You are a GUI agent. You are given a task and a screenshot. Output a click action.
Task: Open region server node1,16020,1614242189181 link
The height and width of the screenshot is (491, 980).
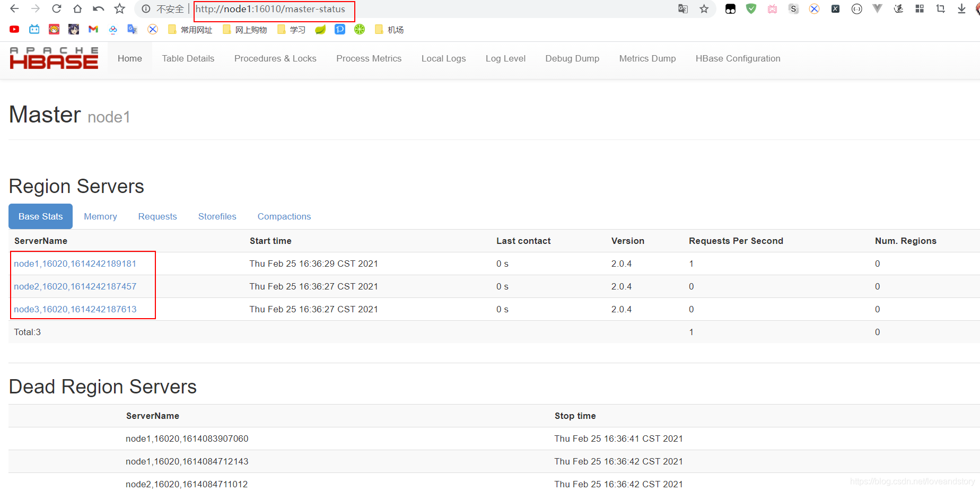click(x=75, y=264)
